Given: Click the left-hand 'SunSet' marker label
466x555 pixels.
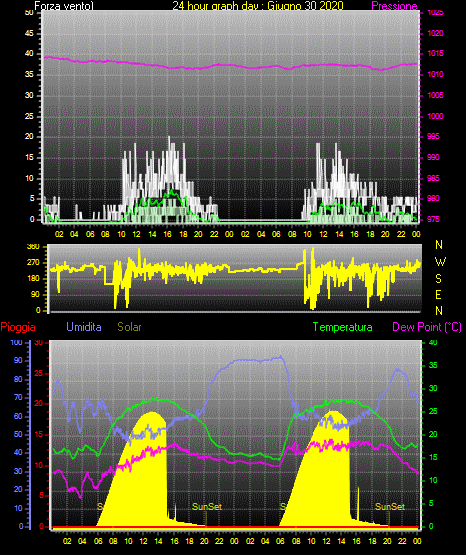Looking at the screenshot, I should [207, 507].
